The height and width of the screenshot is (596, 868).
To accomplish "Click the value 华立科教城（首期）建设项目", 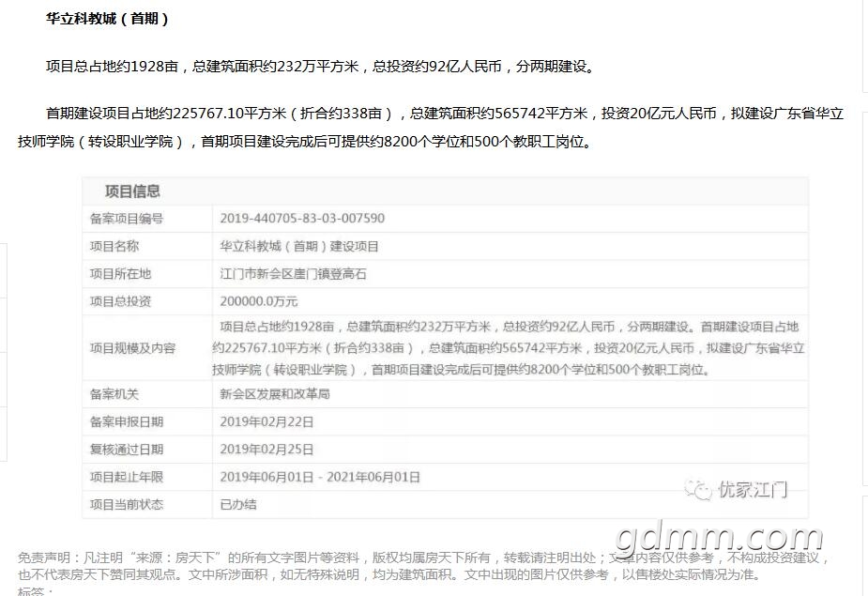I will pyautogui.click(x=299, y=246).
